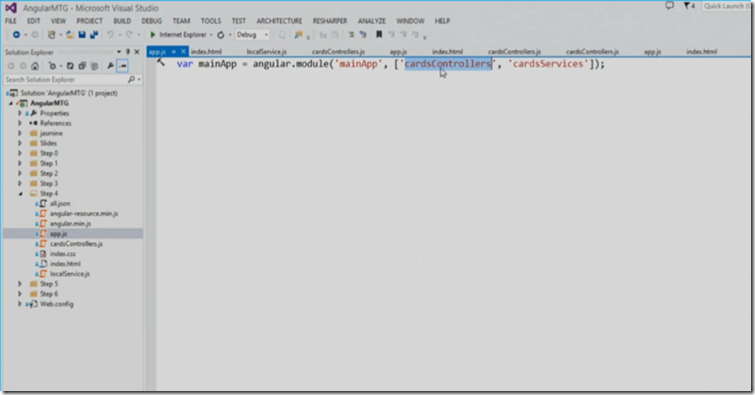Click the Visual Studio logo icon
755x395 pixels.
tap(11, 8)
